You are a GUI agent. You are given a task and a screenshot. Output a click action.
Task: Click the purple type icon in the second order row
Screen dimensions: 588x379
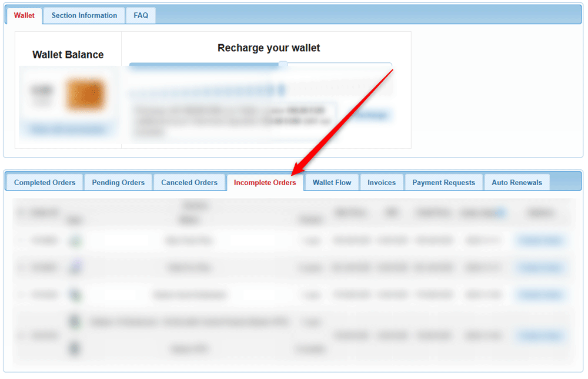[x=75, y=267]
